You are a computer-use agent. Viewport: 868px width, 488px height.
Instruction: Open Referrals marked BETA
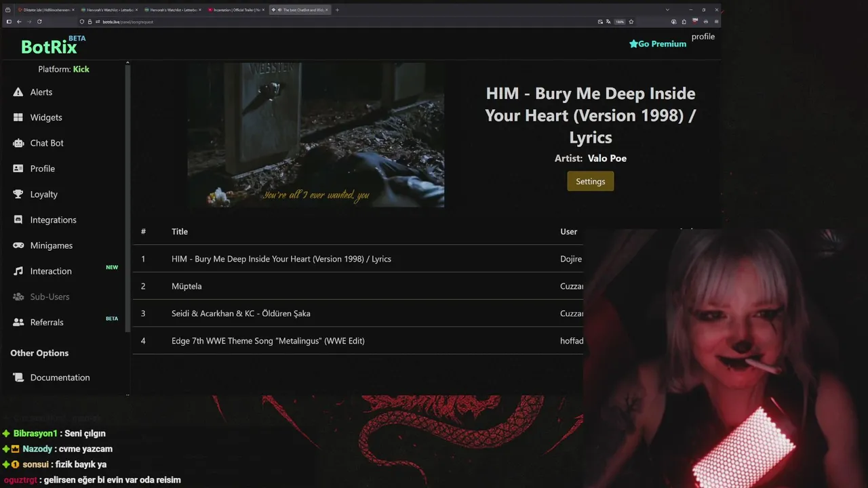47,323
